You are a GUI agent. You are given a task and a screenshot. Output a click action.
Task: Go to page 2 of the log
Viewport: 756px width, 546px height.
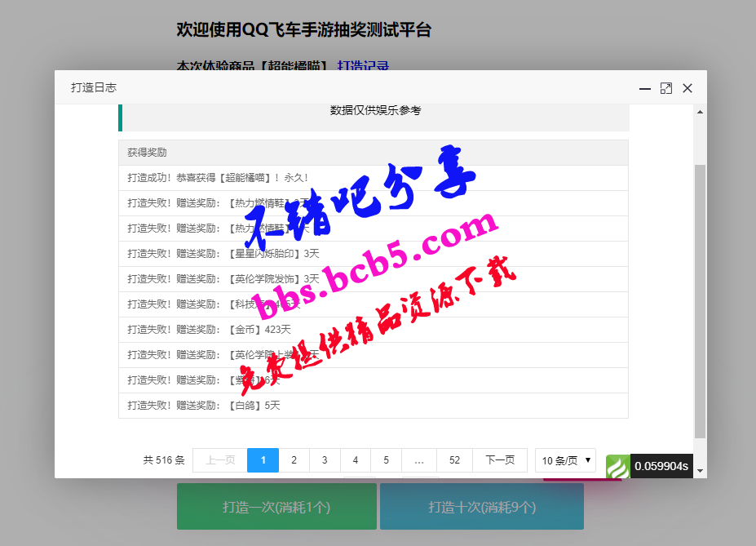(294, 460)
